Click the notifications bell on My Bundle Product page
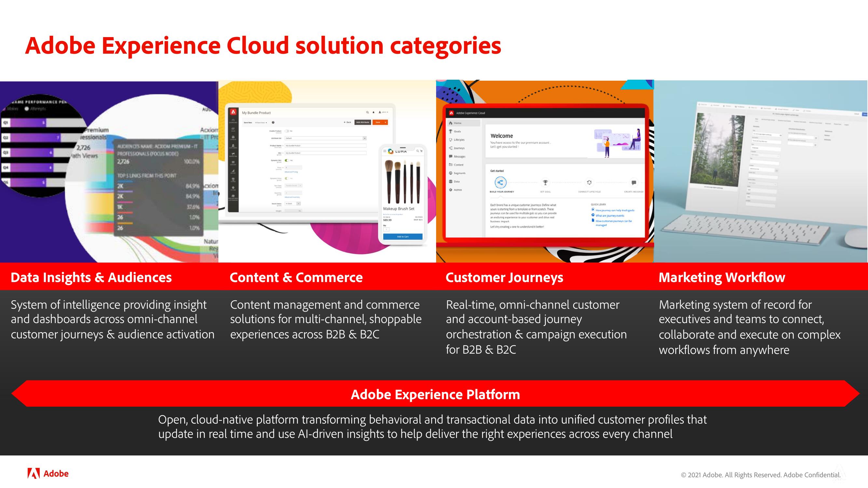 pyautogui.click(x=373, y=112)
